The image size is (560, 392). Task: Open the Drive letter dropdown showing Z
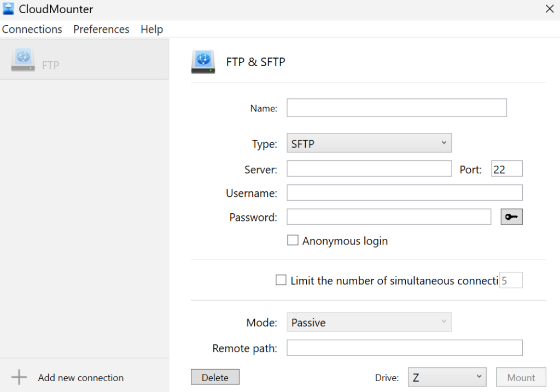coord(447,377)
